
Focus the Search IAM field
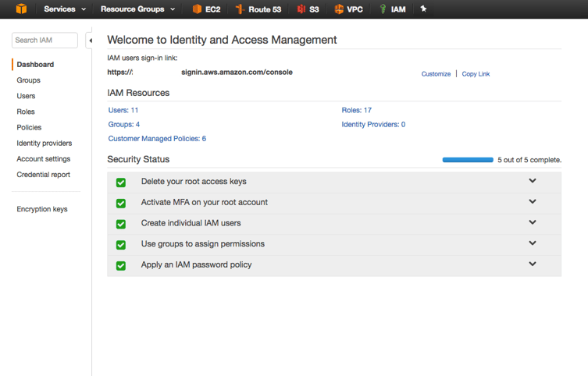(x=45, y=40)
